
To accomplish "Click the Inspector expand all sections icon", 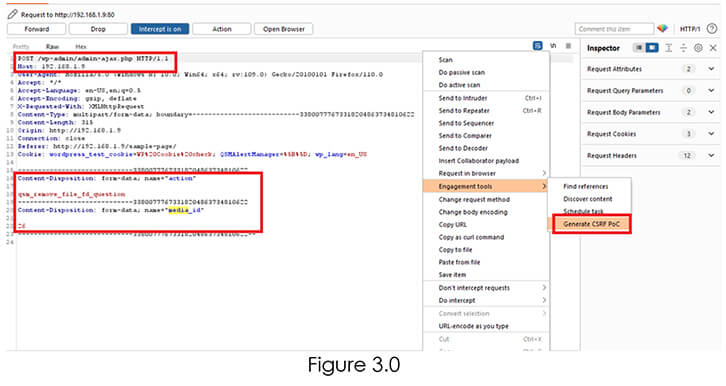I will tap(669, 48).
